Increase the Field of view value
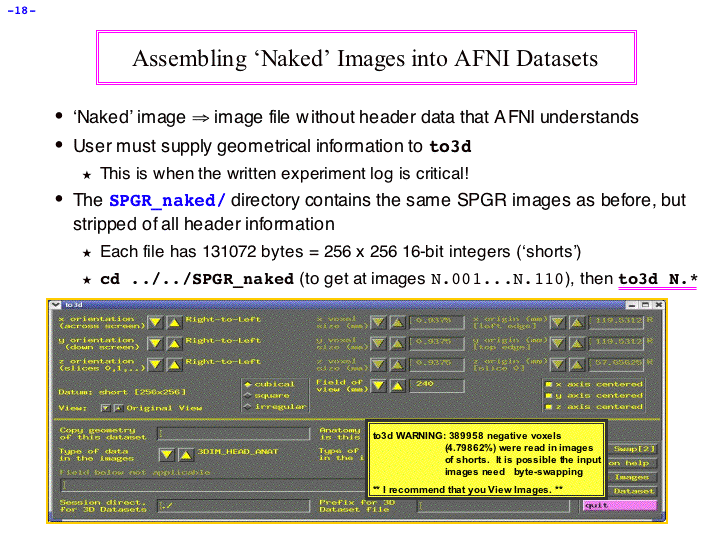This screenshot has width=720, height=540. pos(400,386)
